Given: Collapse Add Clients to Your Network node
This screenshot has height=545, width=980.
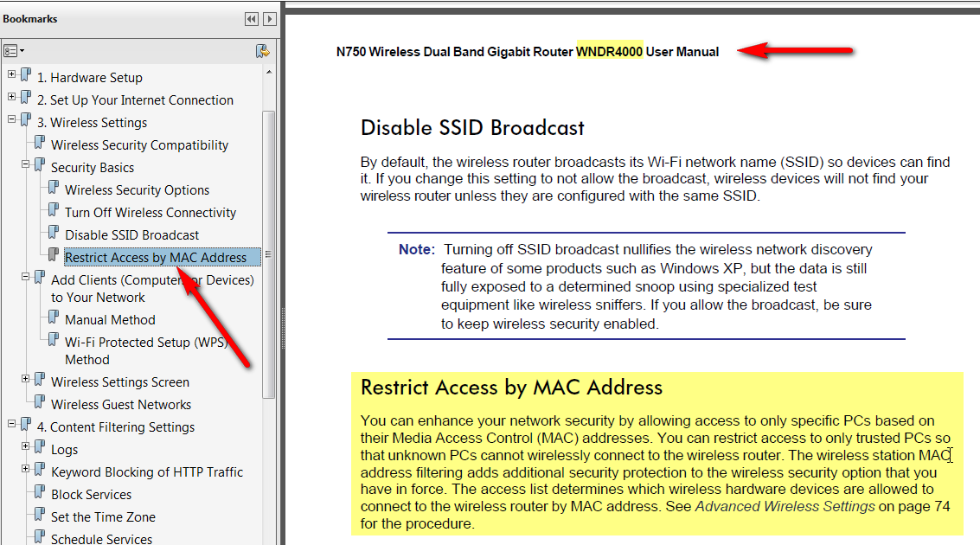Looking at the screenshot, I should [x=26, y=276].
